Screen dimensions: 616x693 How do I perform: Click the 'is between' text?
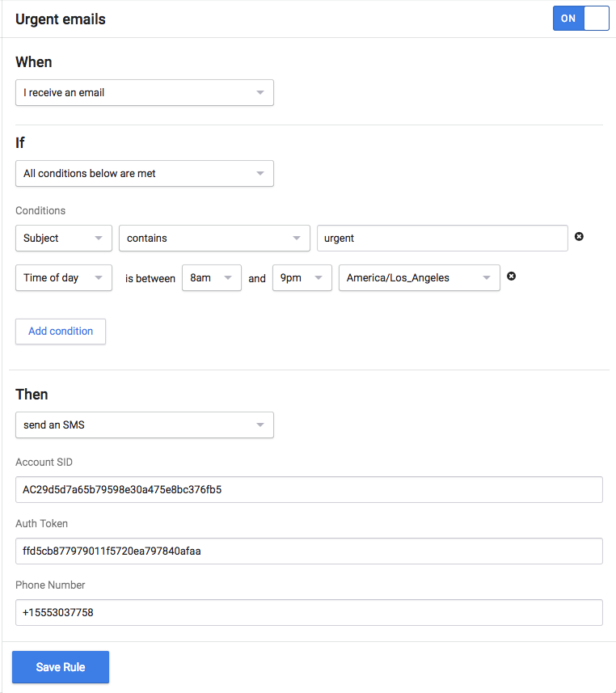(150, 278)
